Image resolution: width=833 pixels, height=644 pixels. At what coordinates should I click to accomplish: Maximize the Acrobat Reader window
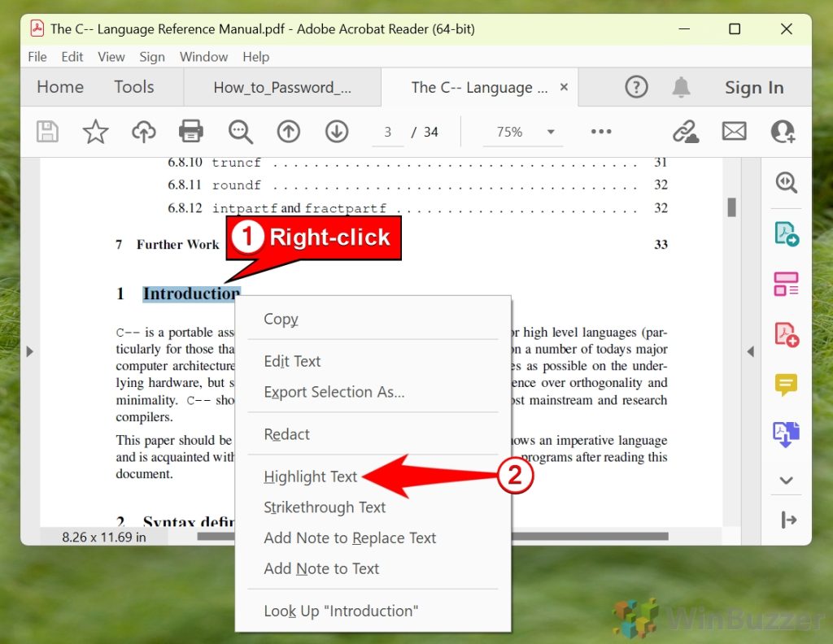click(x=735, y=28)
